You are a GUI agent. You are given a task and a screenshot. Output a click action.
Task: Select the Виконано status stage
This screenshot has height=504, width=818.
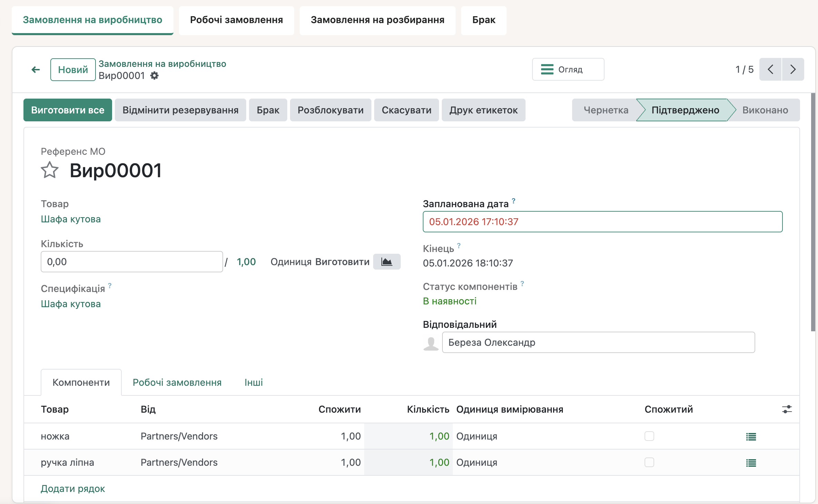tap(765, 110)
